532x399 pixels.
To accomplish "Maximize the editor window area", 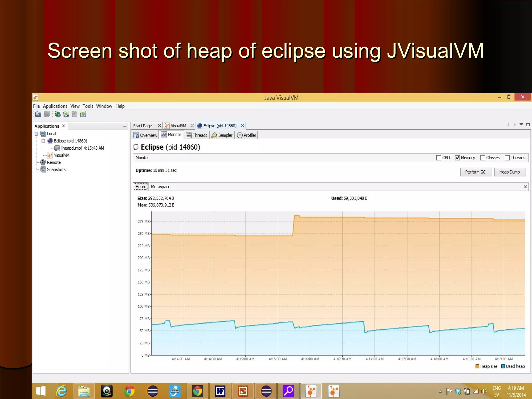I will pos(528,125).
